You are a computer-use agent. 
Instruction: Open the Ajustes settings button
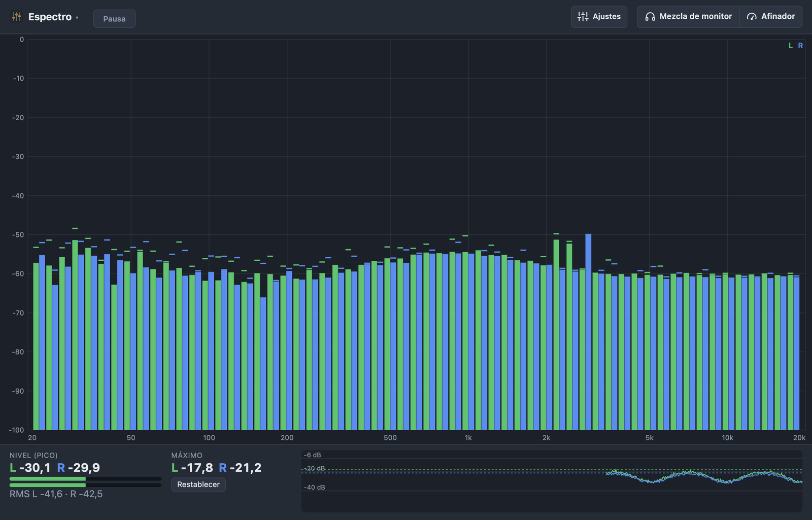coord(599,16)
